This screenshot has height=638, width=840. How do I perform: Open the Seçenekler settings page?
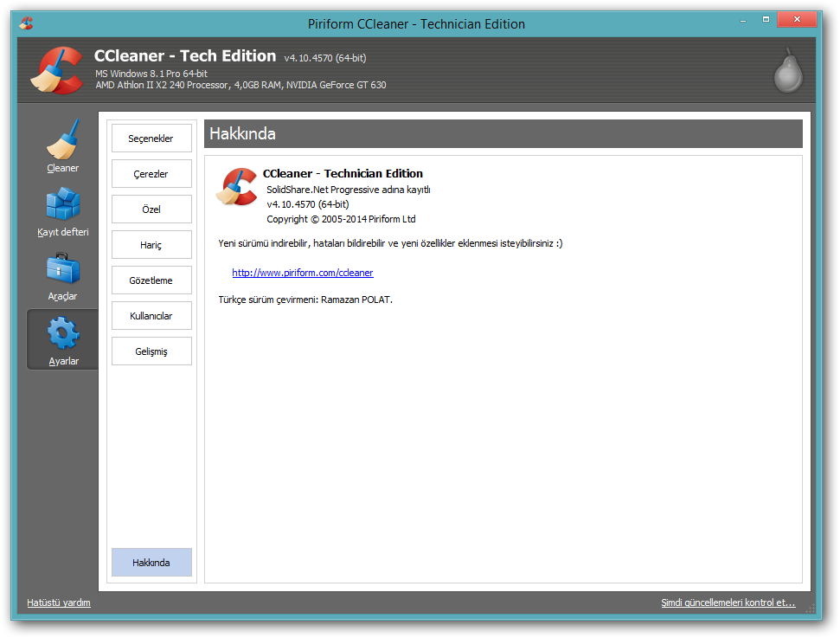coord(151,139)
